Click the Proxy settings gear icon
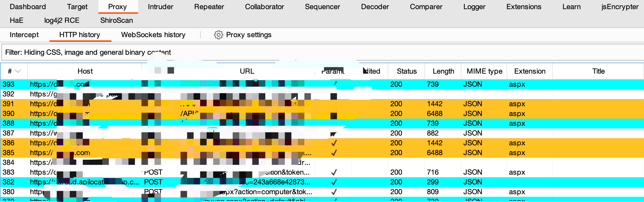Viewport: 644px width, 202px height. [218, 35]
